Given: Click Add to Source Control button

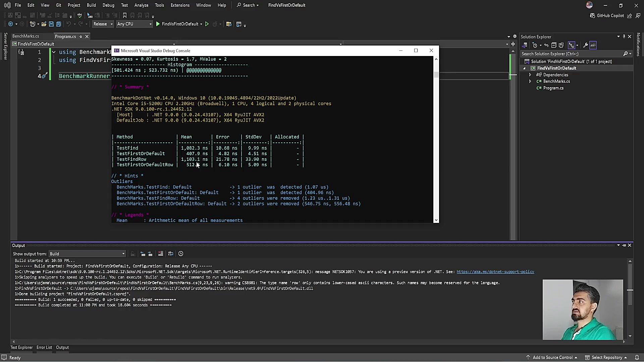Looking at the screenshot, I should pyautogui.click(x=552, y=358).
